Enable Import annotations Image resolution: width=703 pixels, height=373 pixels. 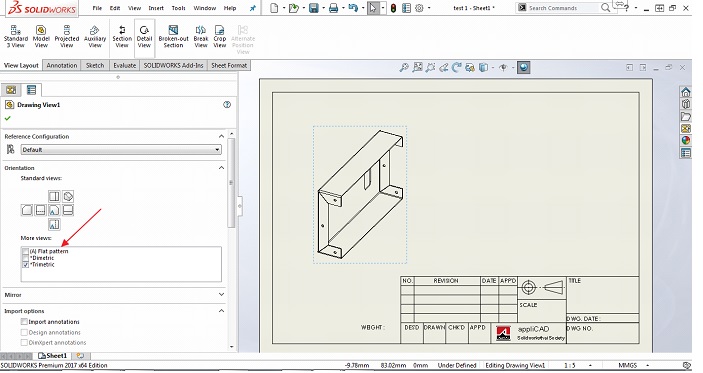(x=24, y=321)
